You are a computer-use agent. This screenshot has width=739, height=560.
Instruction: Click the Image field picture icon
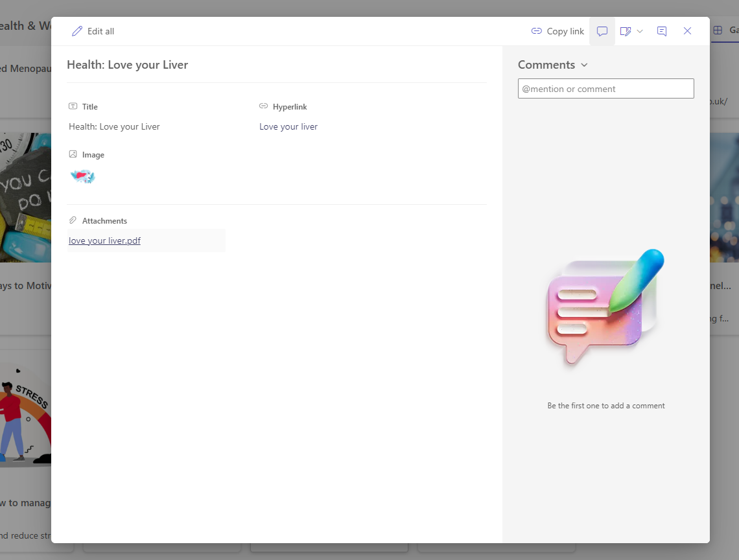(73, 154)
